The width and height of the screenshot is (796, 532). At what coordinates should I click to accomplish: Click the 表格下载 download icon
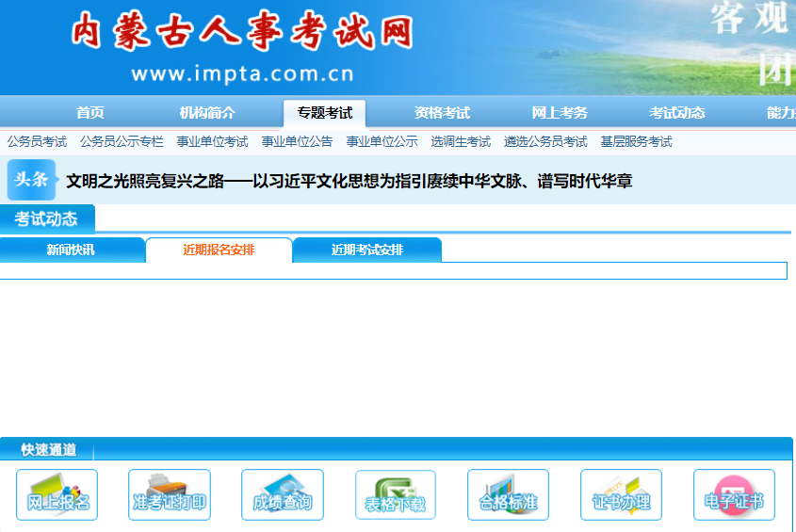coord(396,495)
